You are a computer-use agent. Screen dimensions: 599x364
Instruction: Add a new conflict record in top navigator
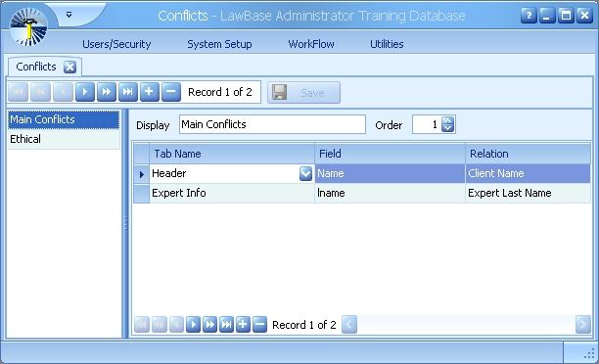pyautogui.click(x=150, y=92)
